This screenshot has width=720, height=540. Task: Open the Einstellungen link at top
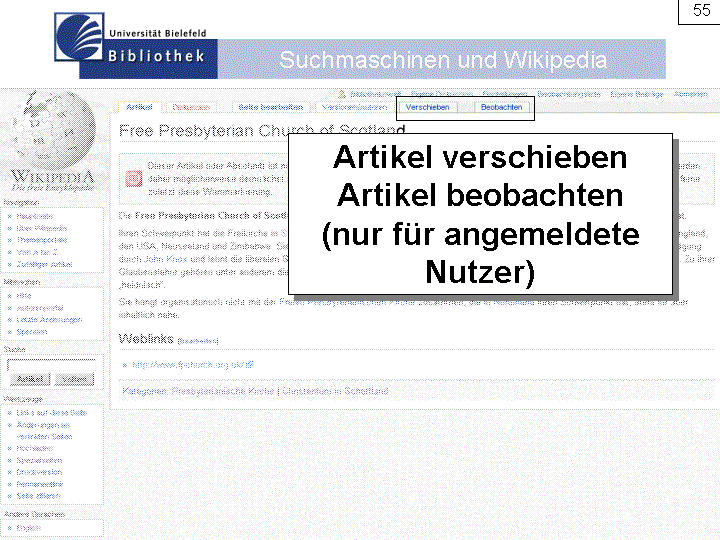(505, 94)
